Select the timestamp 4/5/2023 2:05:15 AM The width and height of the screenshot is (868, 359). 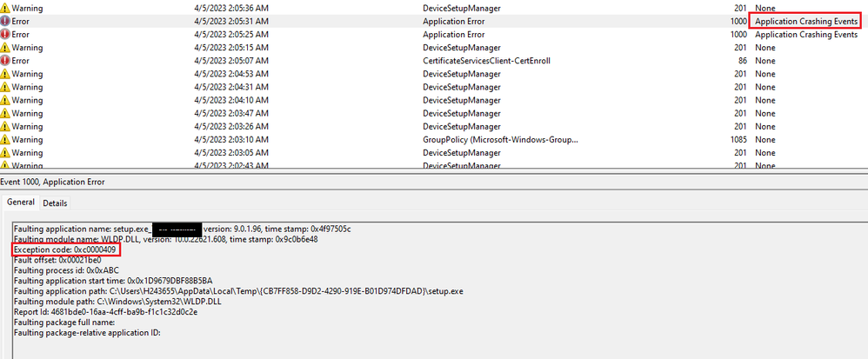click(231, 48)
